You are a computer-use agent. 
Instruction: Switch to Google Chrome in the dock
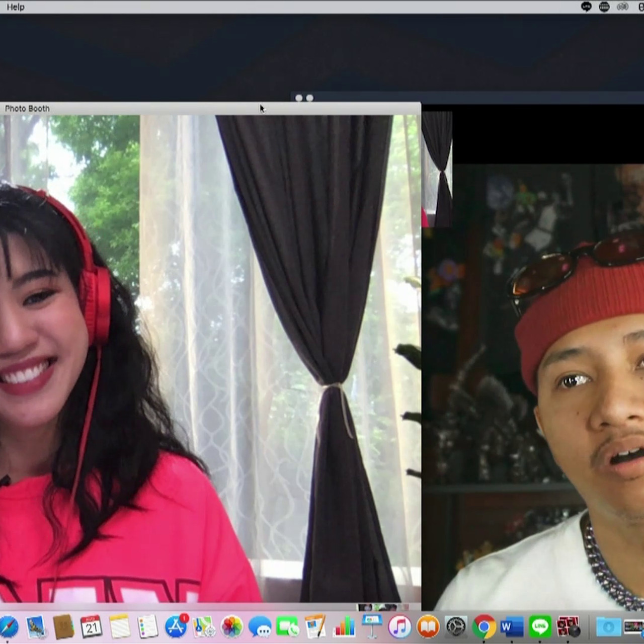484,627
